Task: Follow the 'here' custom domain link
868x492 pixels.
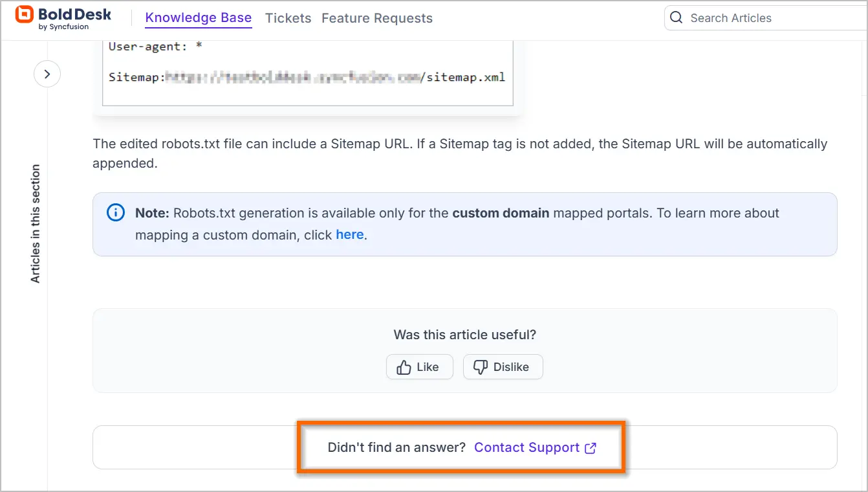Action: coord(350,235)
